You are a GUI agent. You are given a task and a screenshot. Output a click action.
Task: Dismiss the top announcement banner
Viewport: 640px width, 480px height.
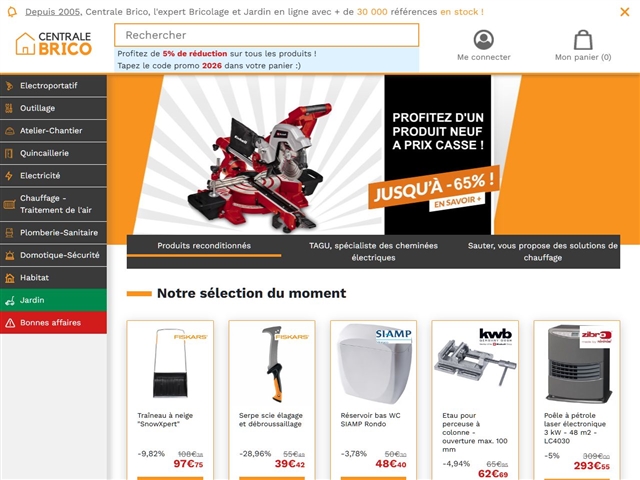(624, 12)
